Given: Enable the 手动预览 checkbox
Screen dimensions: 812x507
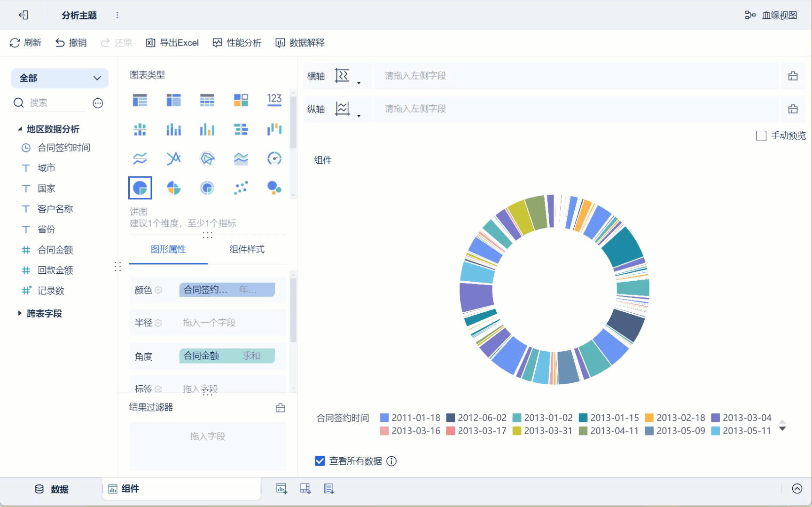Looking at the screenshot, I should pos(761,136).
